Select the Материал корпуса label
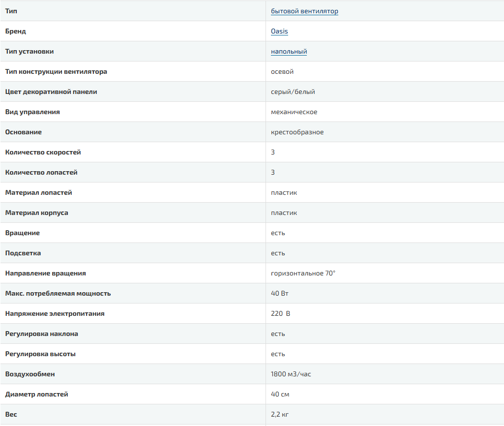504x426 pixels. (x=37, y=213)
